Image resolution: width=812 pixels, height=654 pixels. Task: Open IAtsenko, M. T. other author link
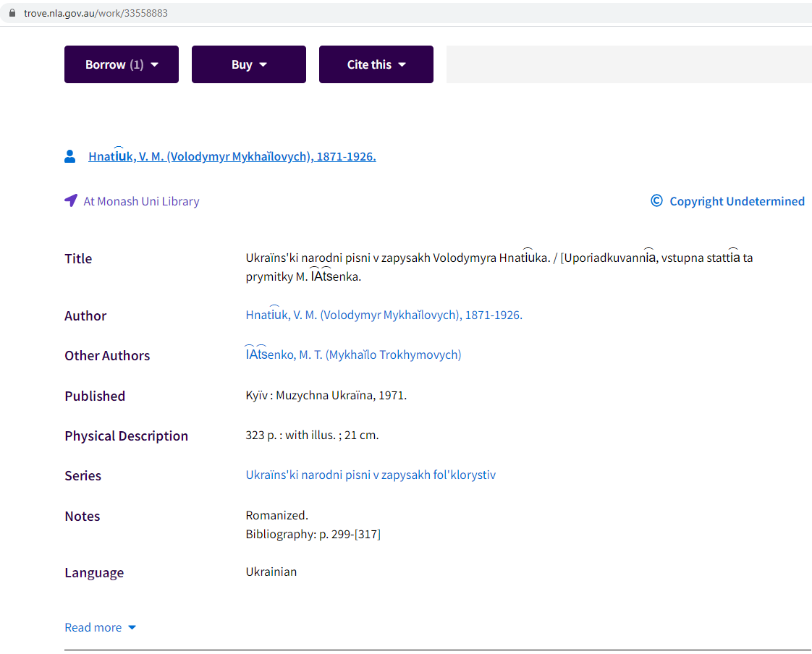(x=353, y=354)
